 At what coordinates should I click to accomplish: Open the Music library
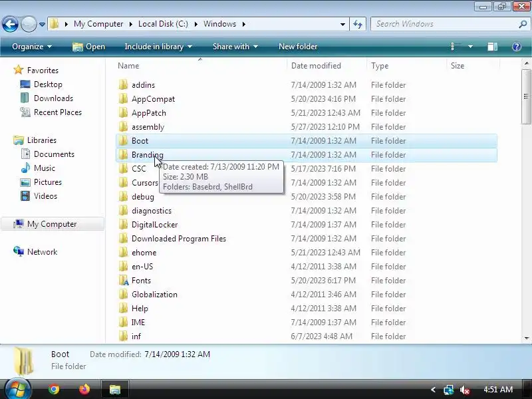pos(44,168)
